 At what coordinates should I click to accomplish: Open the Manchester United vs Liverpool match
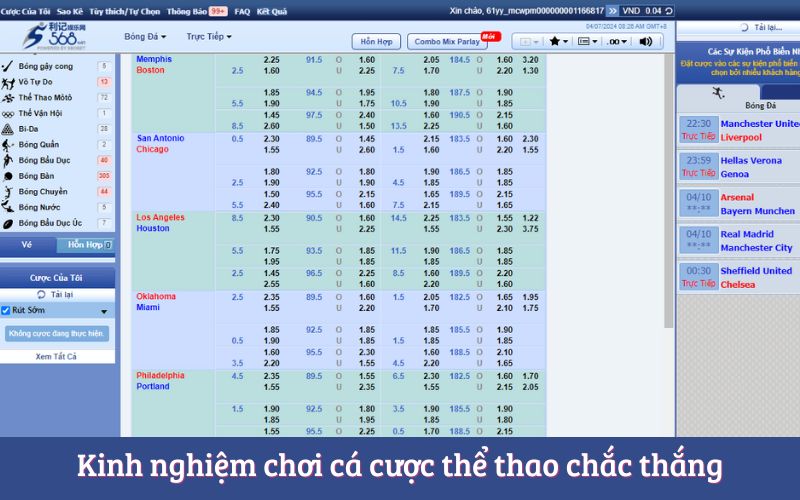759,130
